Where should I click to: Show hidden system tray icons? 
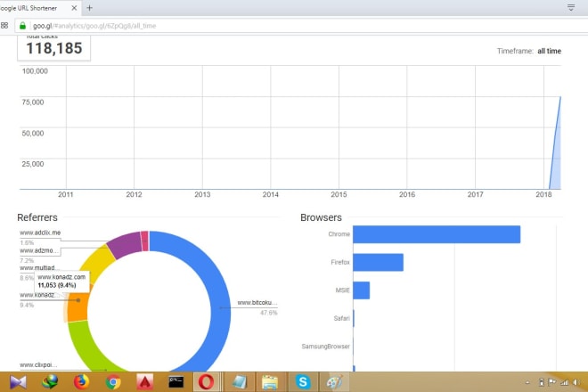coord(527,382)
